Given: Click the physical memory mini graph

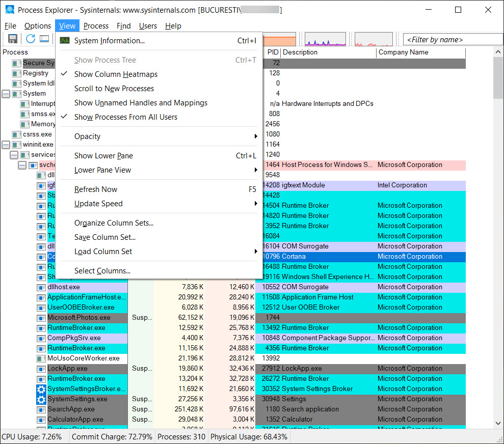Looking at the screenshot, I should tap(374, 39).
